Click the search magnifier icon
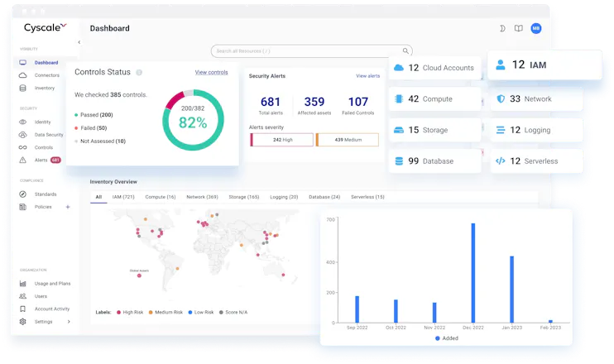614x364 pixels. coord(405,51)
